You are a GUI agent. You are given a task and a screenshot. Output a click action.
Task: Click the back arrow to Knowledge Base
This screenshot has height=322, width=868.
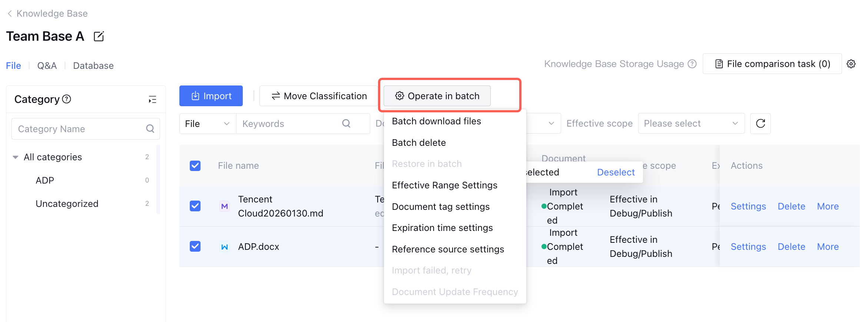click(10, 14)
